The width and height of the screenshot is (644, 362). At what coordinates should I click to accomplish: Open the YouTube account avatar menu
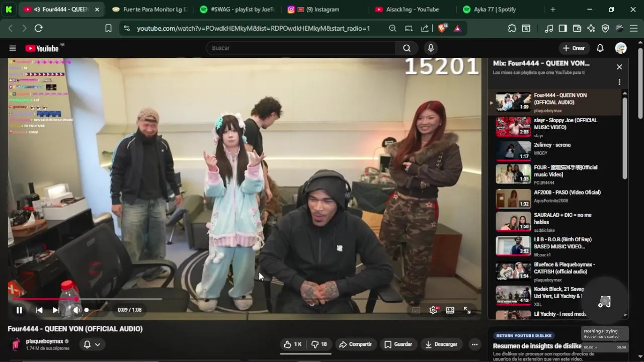[621, 48]
